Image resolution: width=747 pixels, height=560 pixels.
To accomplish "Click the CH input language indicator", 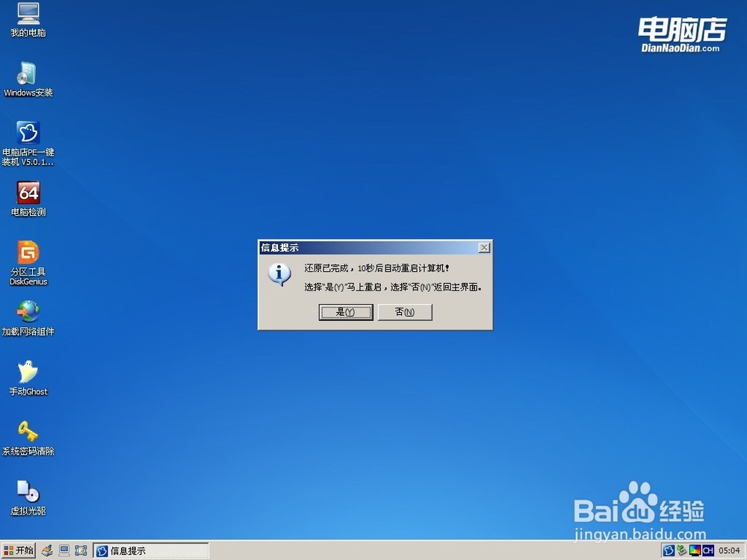I will point(708,550).
